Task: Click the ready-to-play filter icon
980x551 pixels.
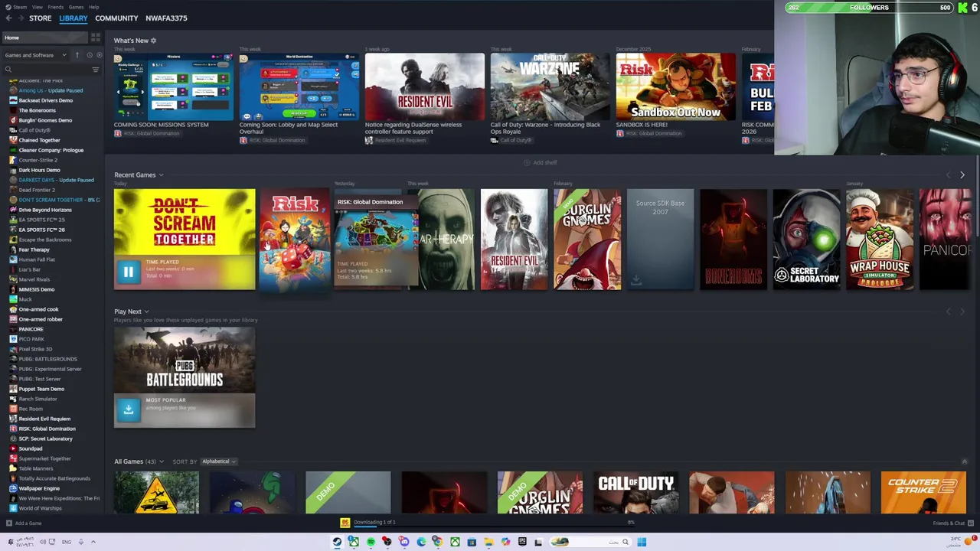Action: tap(100, 55)
